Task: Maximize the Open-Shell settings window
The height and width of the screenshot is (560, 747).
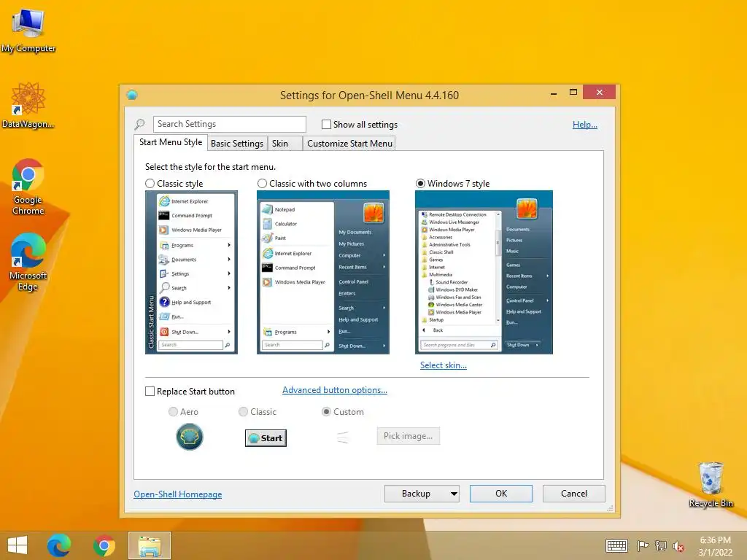Action: pos(573,93)
